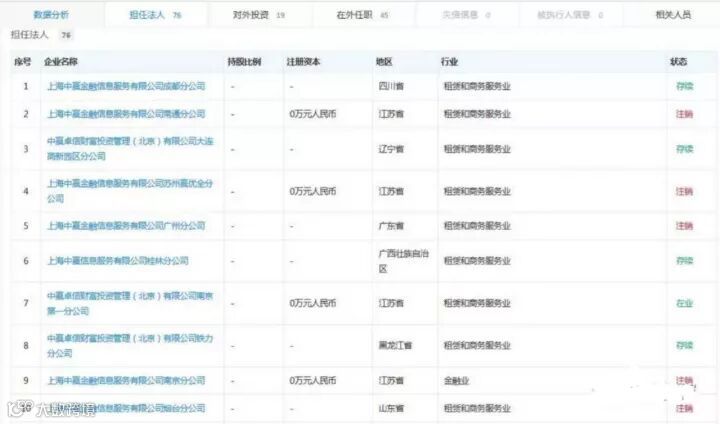Open the 苏州赢优全分公司 link in row 4
The height and width of the screenshot is (424, 720).
pyautogui.click(x=130, y=191)
